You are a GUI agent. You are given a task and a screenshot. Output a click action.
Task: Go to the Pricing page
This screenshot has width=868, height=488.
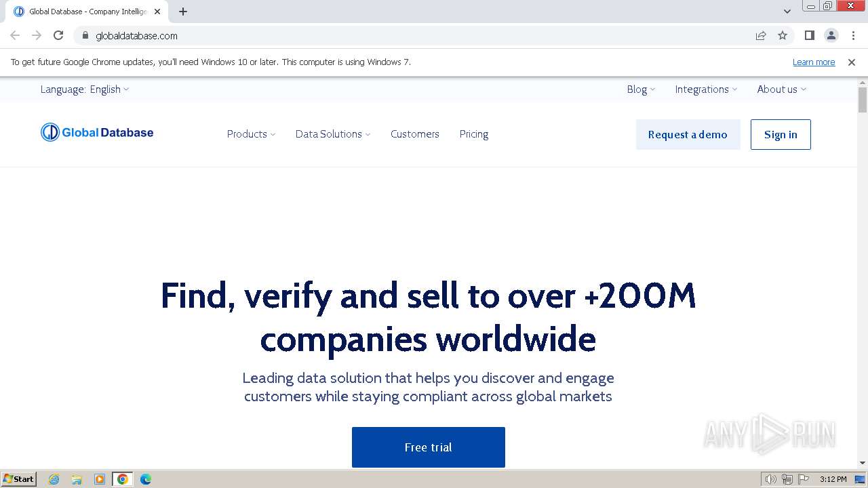(x=474, y=134)
